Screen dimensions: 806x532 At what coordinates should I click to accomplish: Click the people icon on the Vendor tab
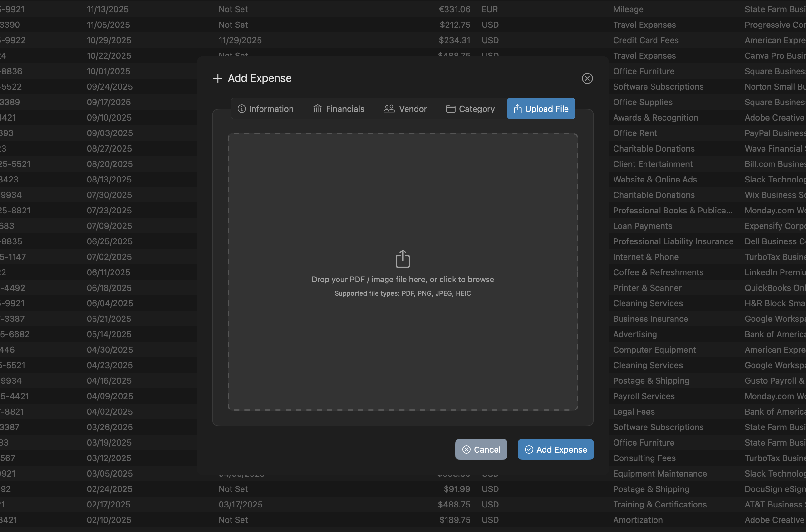(389, 109)
